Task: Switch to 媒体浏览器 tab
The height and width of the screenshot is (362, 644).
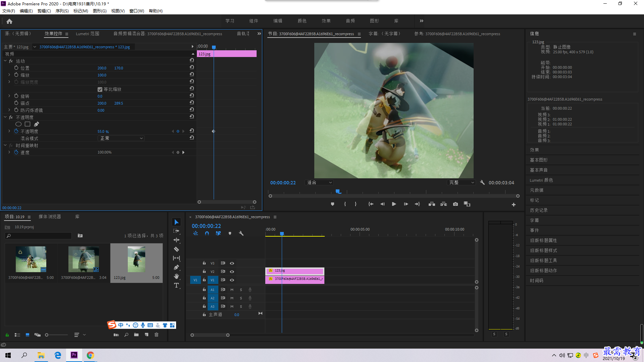Action: point(50,217)
